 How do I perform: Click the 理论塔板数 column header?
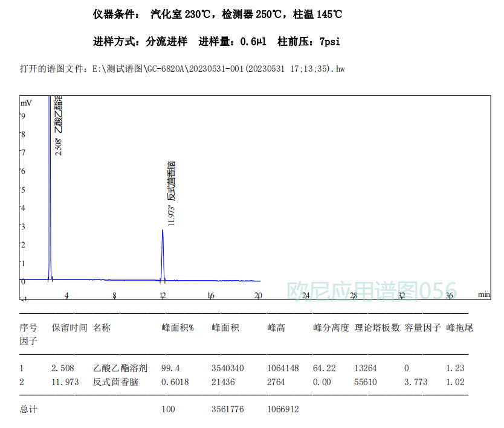coord(377,328)
